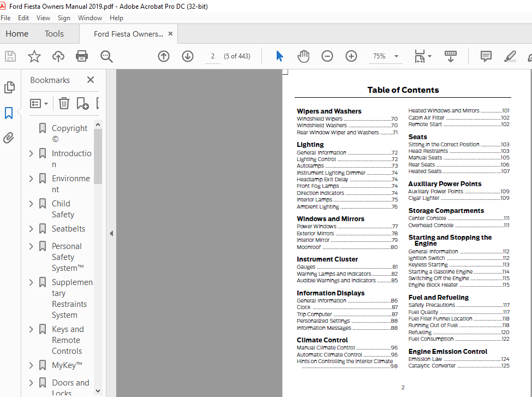Switch to the Home tab
The width and height of the screenshot is (532, 397).
(x=17, y=34)
